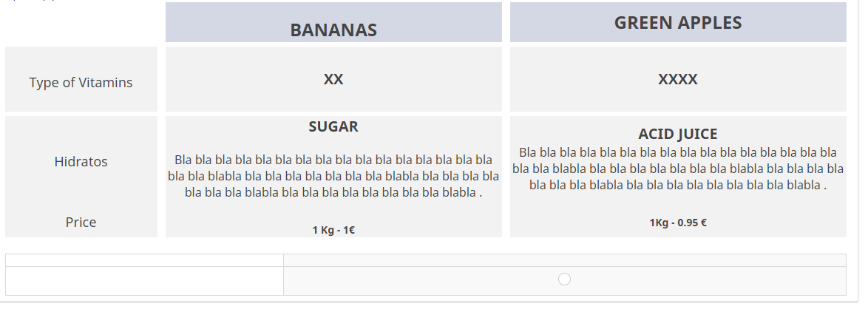Click the empty cell left of radio button
The image size is (868, 312).
(144, 280)
